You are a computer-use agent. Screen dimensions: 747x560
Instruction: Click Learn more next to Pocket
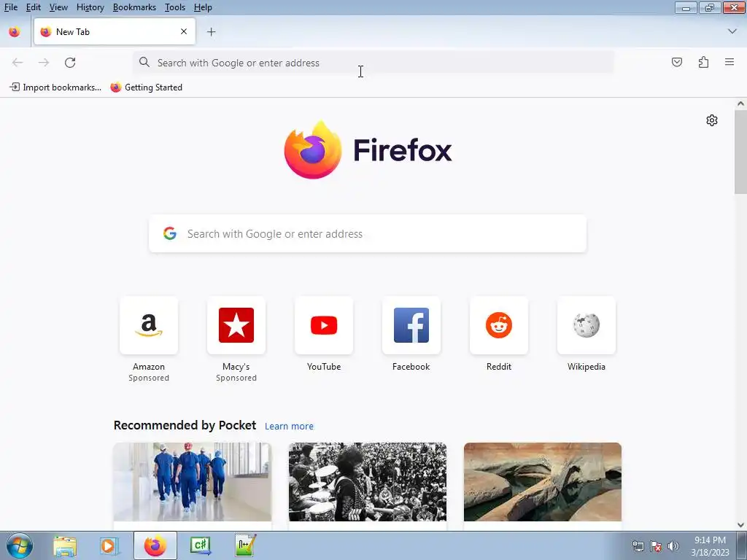[x=289, y=426]
